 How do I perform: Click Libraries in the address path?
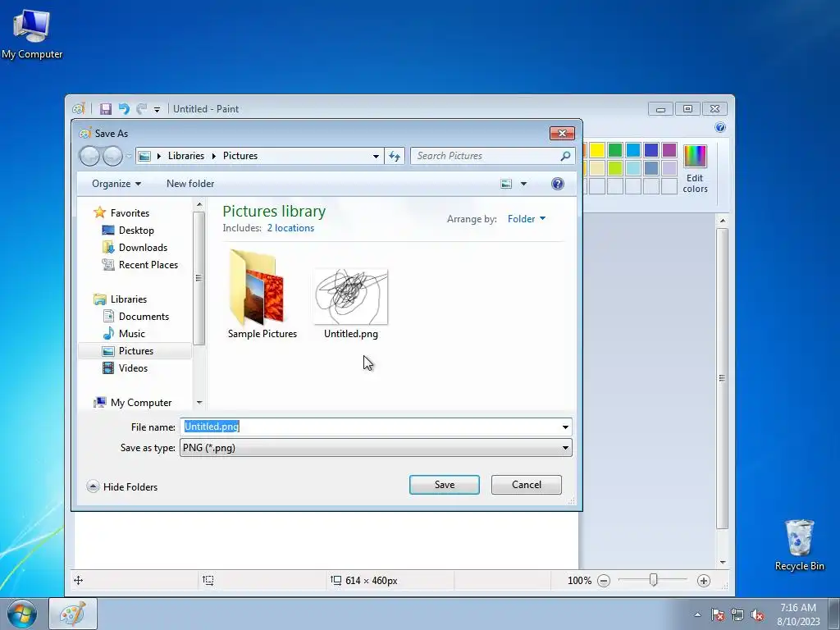(186, 156)
